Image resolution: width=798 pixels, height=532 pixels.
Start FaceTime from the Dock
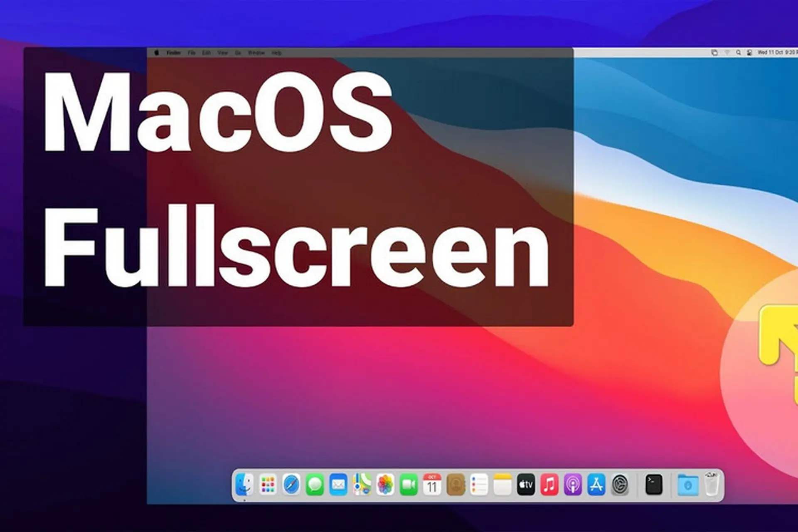(x=409, y=485)
